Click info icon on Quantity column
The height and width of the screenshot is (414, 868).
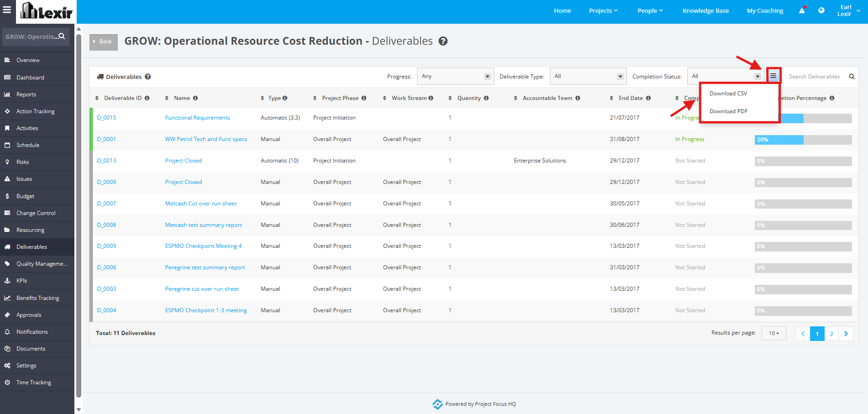pos(486,98)
